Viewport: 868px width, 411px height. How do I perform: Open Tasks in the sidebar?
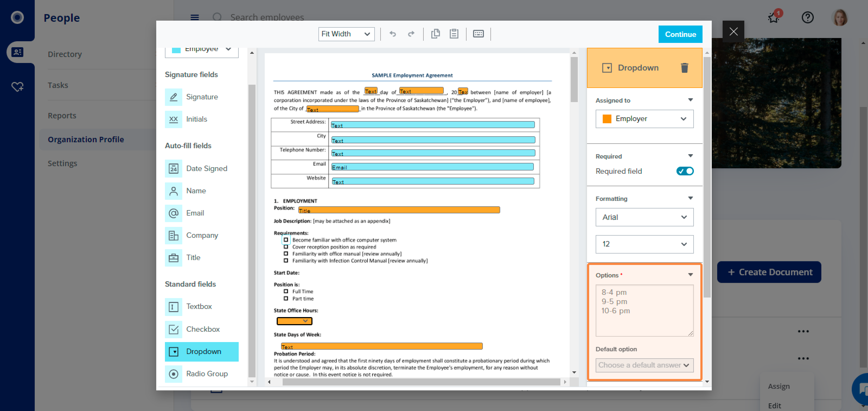click(x=58, y=85)
